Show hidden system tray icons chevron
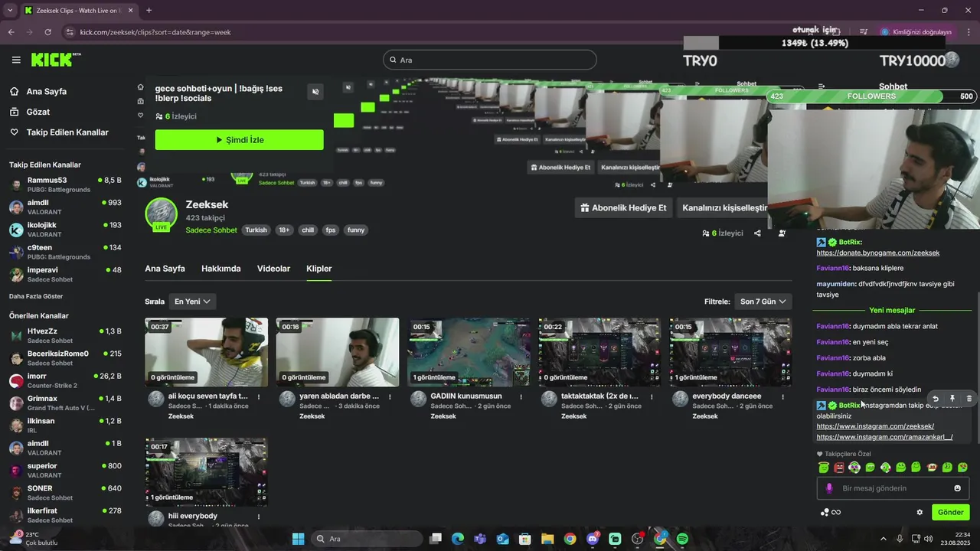The width and height of the screenshot is (980, 551). pos(883,539)
